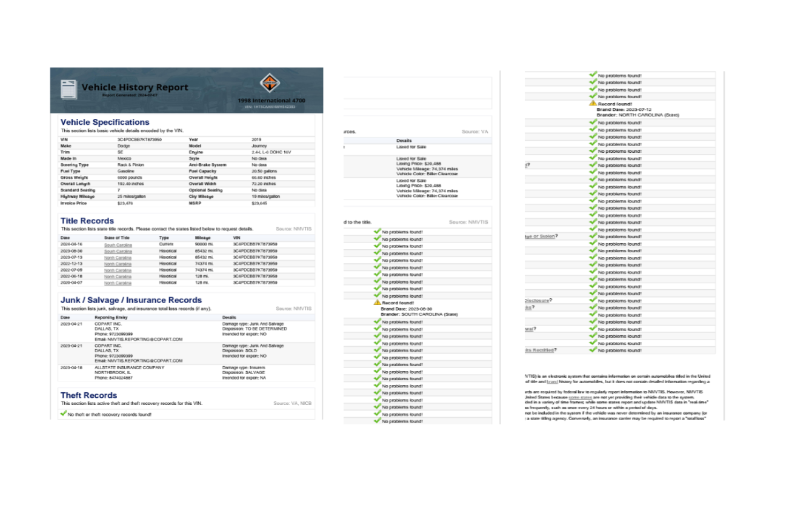812x519 pixels.
Task: Follow the 'brand' link in NMVTIS paragraph
Action: [552, 382]
